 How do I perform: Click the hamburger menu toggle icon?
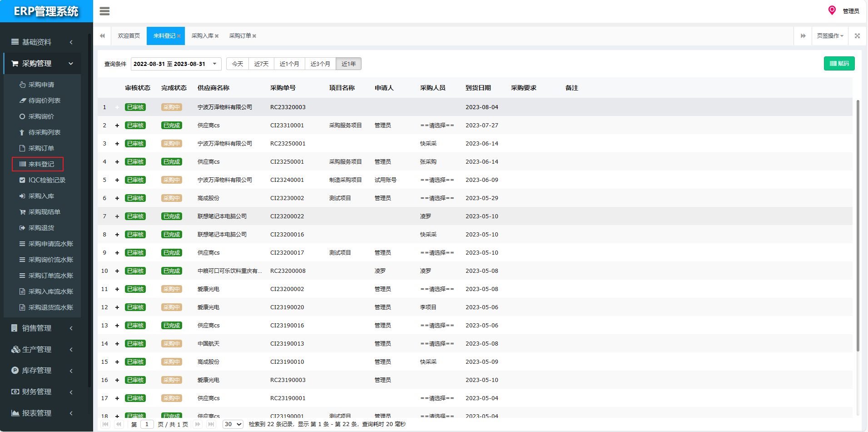(x=104, y=11)
